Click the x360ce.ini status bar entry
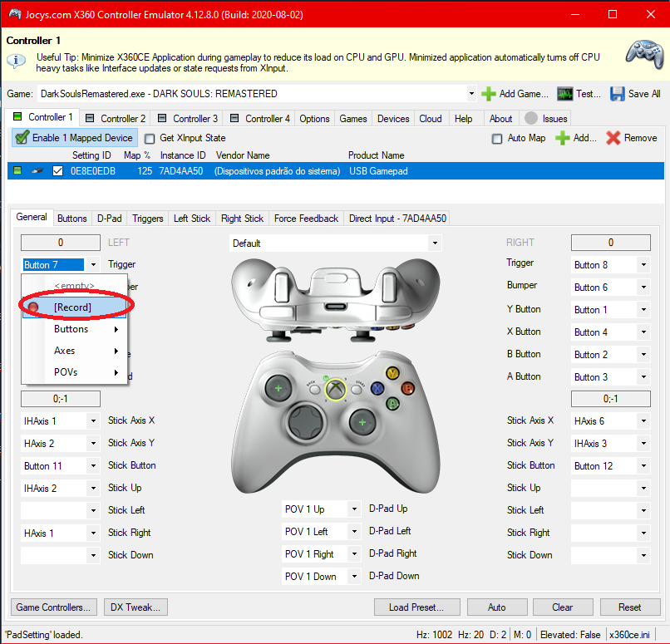The height and width of the screenshot is (644, 670). coord(629,635)
